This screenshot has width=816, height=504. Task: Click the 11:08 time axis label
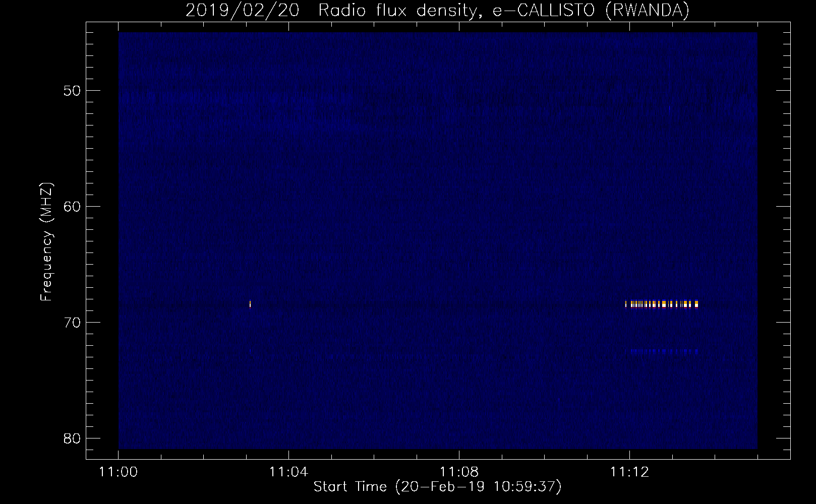pos(459,472)
